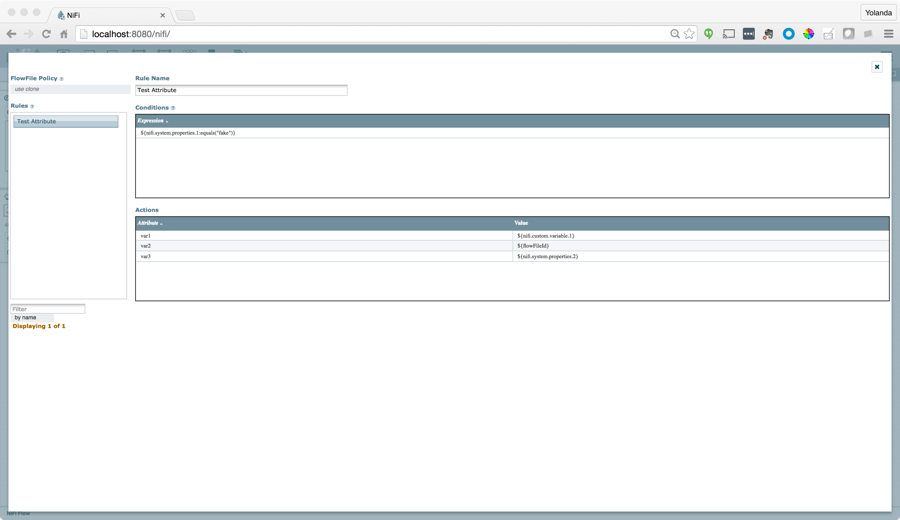Open the color wheel picker extension
The image size is (900, 520).
[809, 34]
